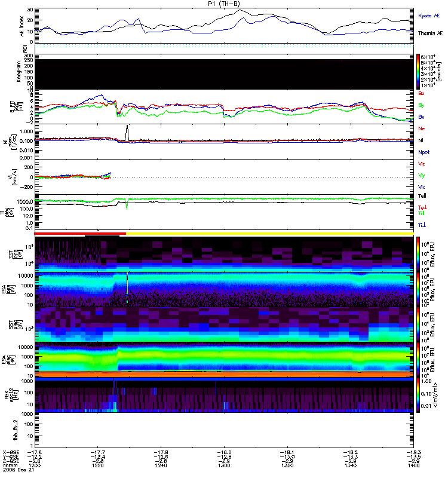Image resolution: width=448 pixels, height=478 pixels.
Task: Click the green By legend label
Action: [421, 106]
